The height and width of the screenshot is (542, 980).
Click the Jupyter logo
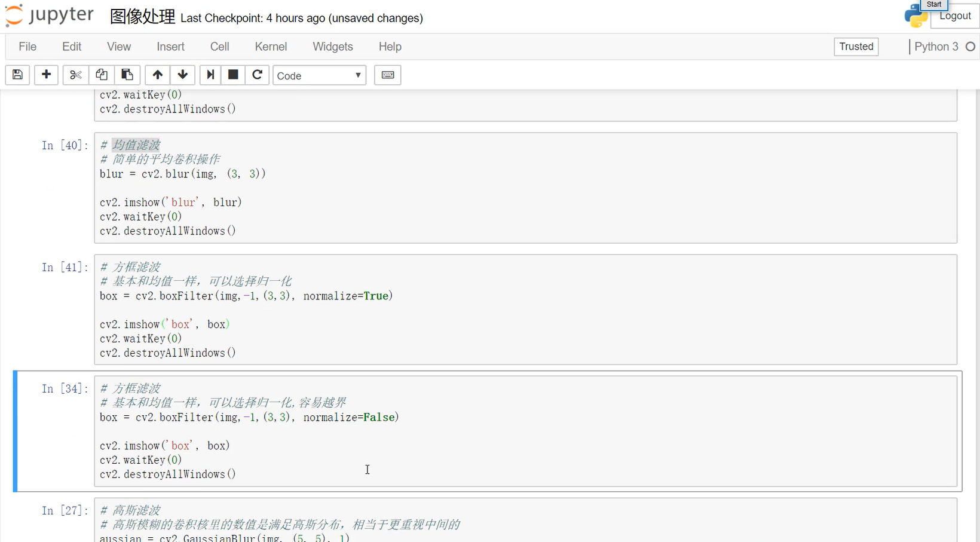click(x=50, y=16)
